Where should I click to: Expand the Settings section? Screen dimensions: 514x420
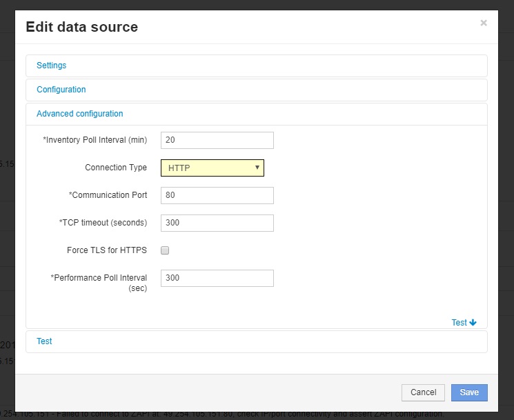pos(52,66)
